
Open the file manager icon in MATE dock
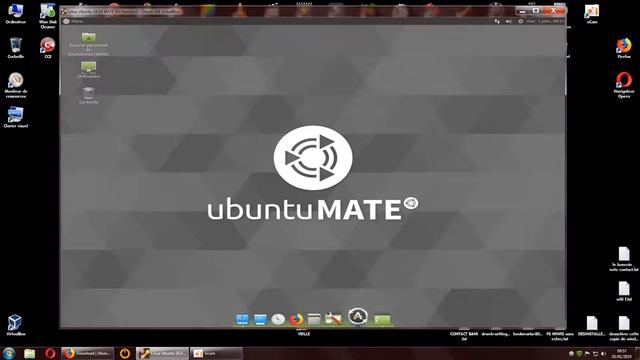pos(314,319)
